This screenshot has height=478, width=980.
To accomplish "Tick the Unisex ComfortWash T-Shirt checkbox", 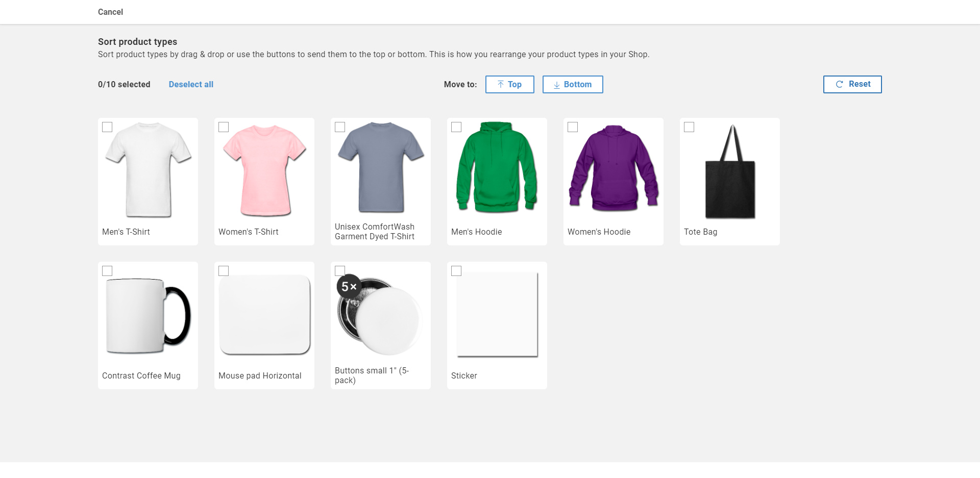I will tap(340, 127).
